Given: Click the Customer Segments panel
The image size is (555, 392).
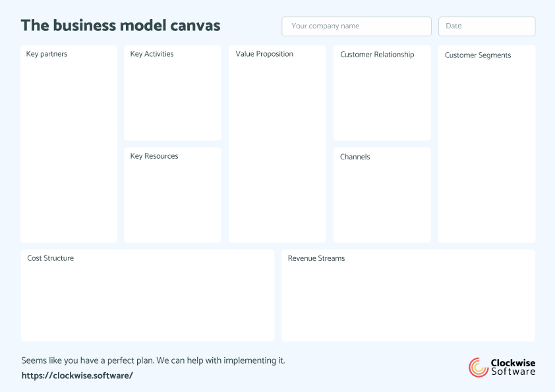Looking at the screenshot, I should click(486, 145).
